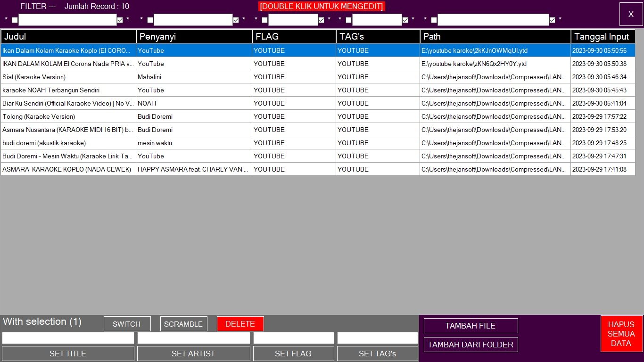The width and height of the screenshot is (644, 362).
Task: Click the 'mesin waktu' artist cell
Action: (194, 143)
